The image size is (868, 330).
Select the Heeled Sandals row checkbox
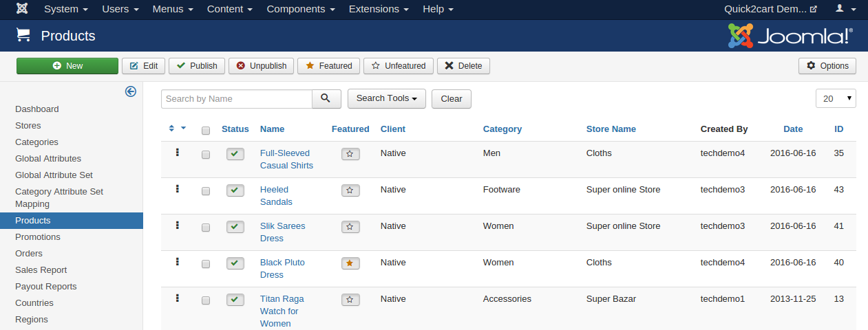pyautogui.click(x=206, y=191)
